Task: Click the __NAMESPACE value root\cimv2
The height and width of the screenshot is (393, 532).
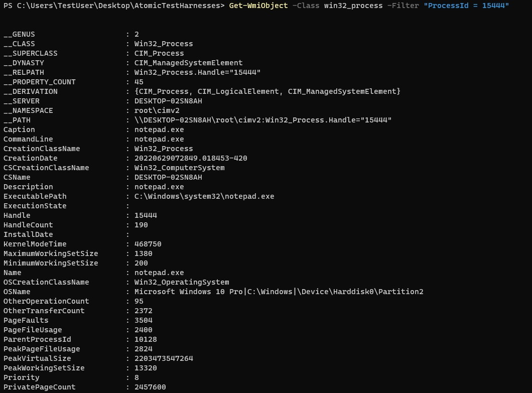Action: point(157,110)
